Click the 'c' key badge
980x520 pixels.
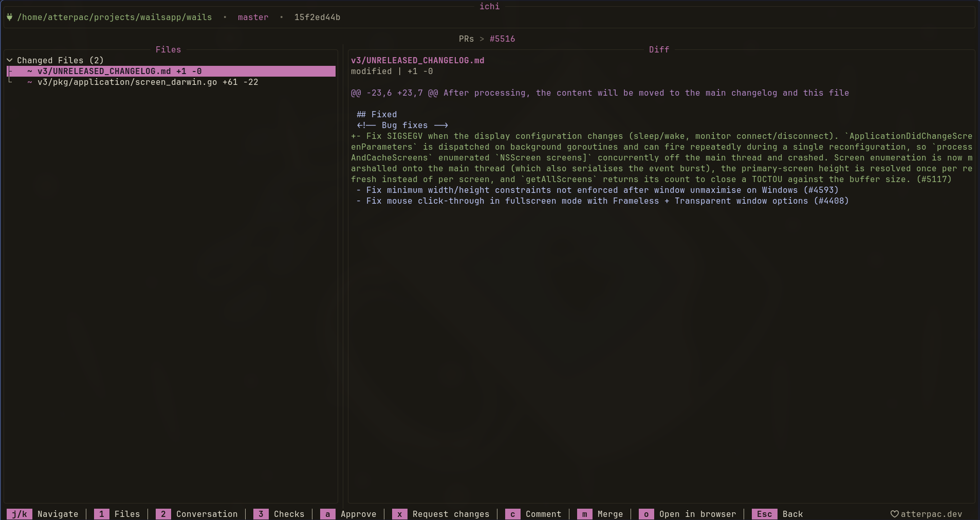pos(513,514)
